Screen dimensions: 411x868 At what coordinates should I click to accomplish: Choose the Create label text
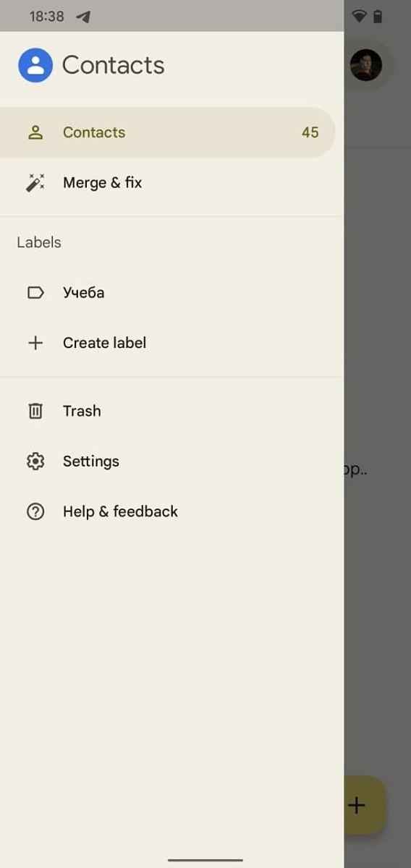105,343
